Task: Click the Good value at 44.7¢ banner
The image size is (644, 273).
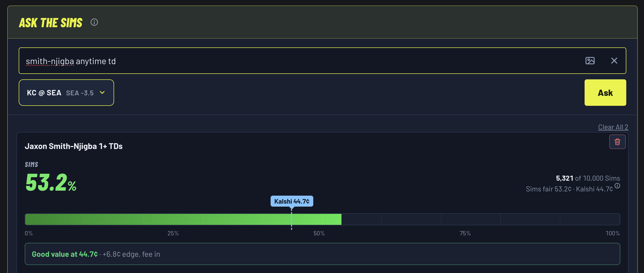Action: coord(322,254)
